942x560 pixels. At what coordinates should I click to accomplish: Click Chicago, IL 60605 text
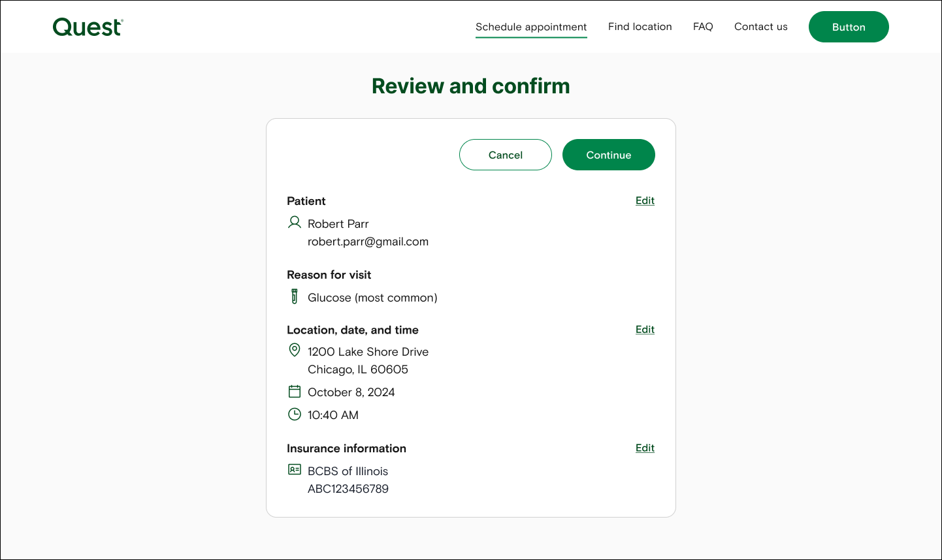tap(358, 369)
